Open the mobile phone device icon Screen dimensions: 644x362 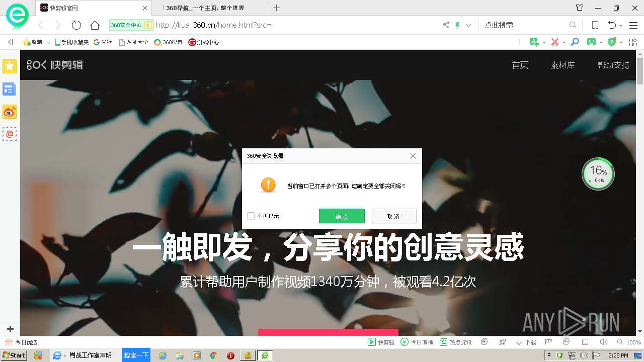click(x=595, y=25)
